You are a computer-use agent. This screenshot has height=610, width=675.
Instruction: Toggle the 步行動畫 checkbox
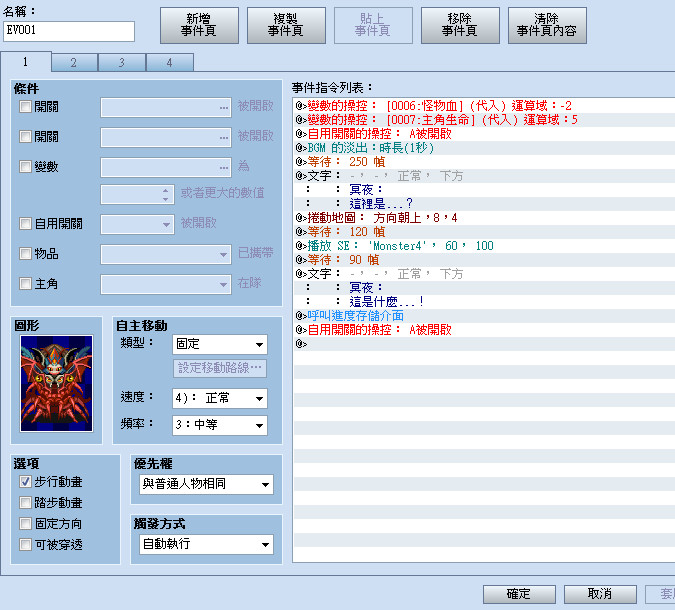[x=25, y=482]
